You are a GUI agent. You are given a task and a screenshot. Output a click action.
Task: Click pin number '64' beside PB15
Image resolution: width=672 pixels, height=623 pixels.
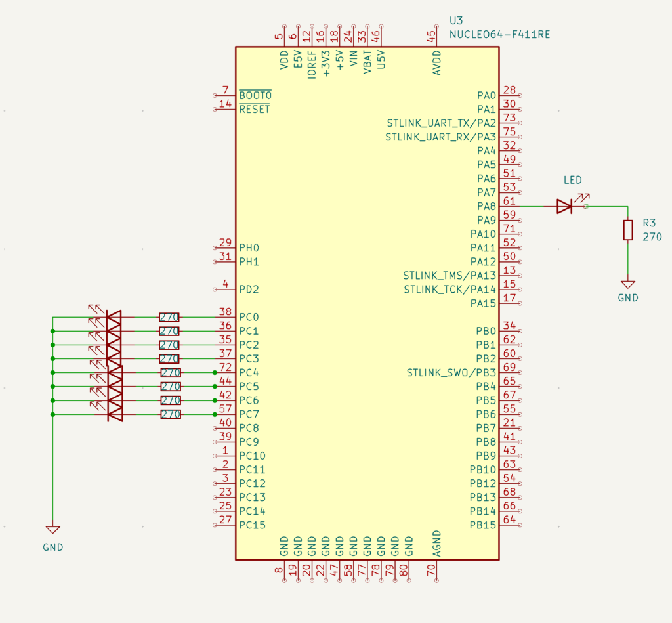[509, 519]
